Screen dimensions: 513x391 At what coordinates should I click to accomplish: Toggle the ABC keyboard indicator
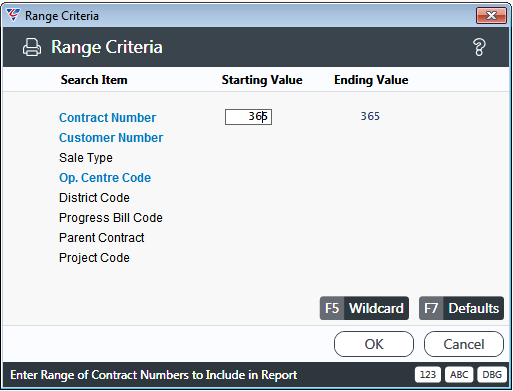click(x=459, y=375)
